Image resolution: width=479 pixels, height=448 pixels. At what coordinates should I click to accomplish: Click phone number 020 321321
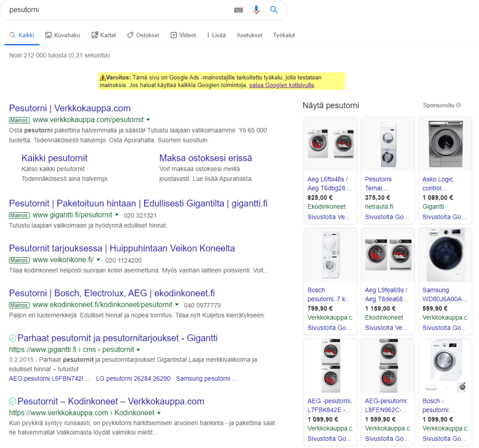coord(140,216)
